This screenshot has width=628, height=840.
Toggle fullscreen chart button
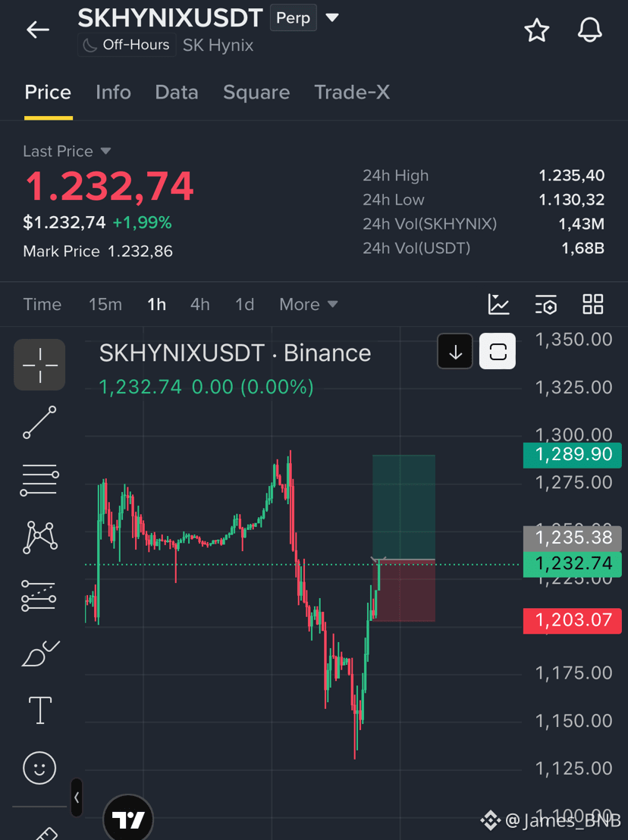498,352
